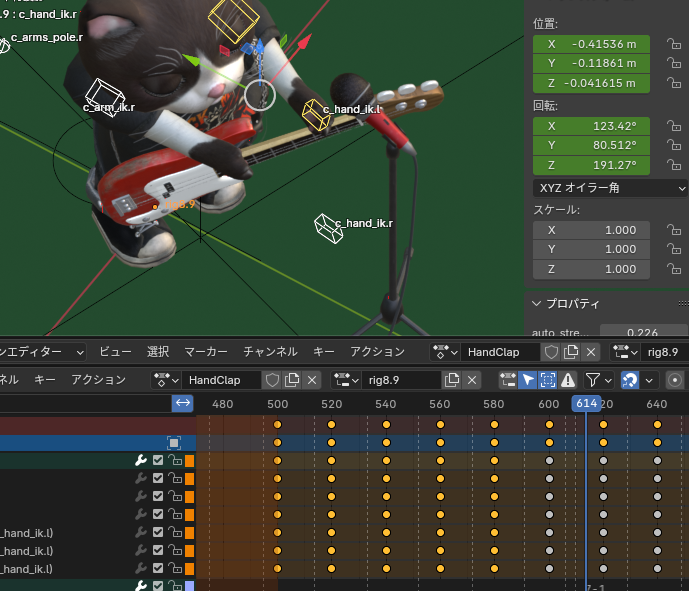Lock the Scale Y field
Viewport: 689px width, 591px height.
(674, 249)
